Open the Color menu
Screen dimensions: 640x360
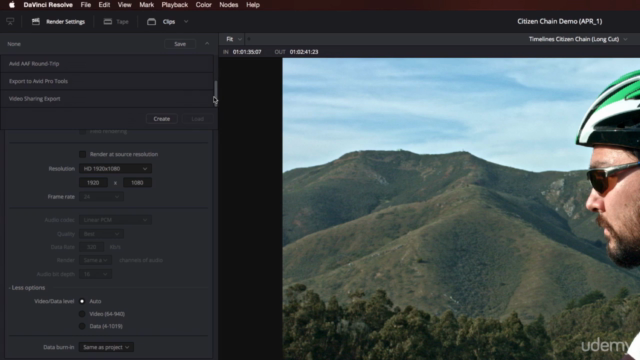pyautogui.click(x=203, y=5)
